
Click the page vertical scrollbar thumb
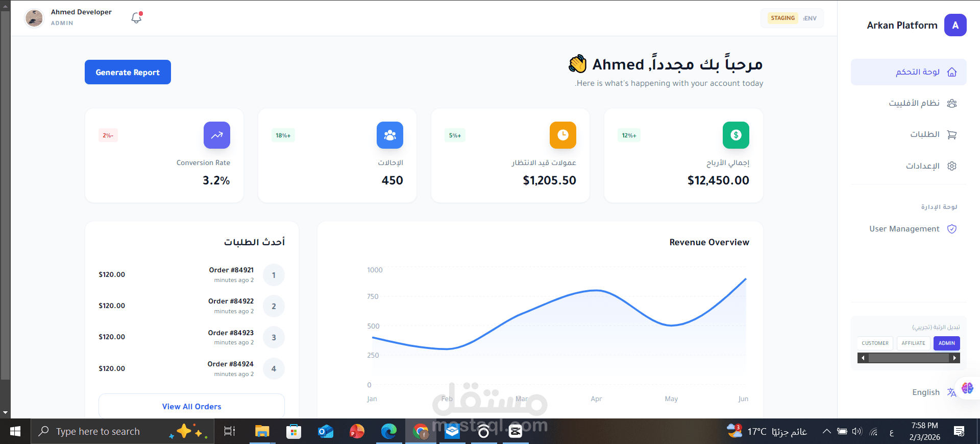pyautogui.click(x=5, y=195)
